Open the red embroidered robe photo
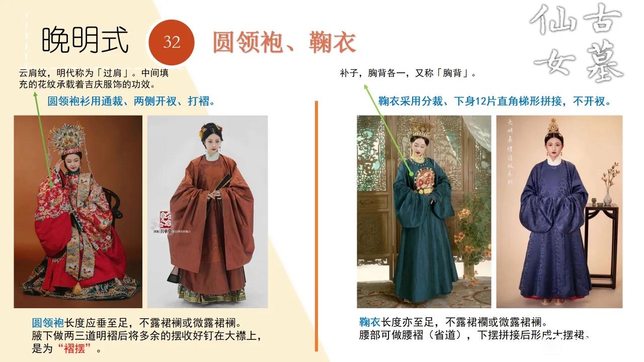 78,212
